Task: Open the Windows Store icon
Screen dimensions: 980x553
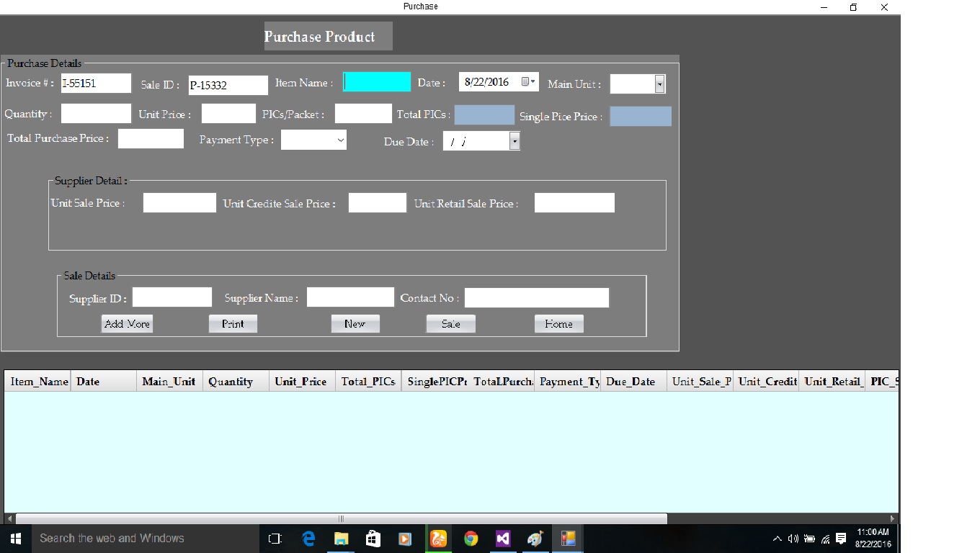Action: point(373,538)
